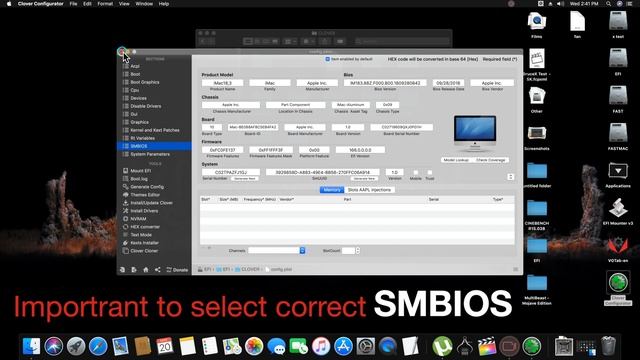Viewport: 640px width, 360px height.
Task: Click the NVRAM tool icon
Action: tap(125, 219)
